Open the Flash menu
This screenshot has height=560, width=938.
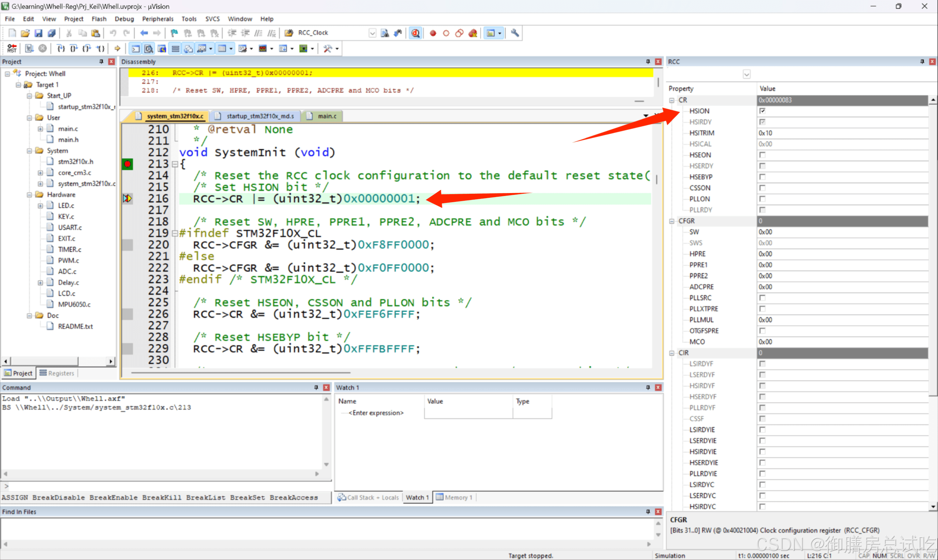[x=99, y=19]
